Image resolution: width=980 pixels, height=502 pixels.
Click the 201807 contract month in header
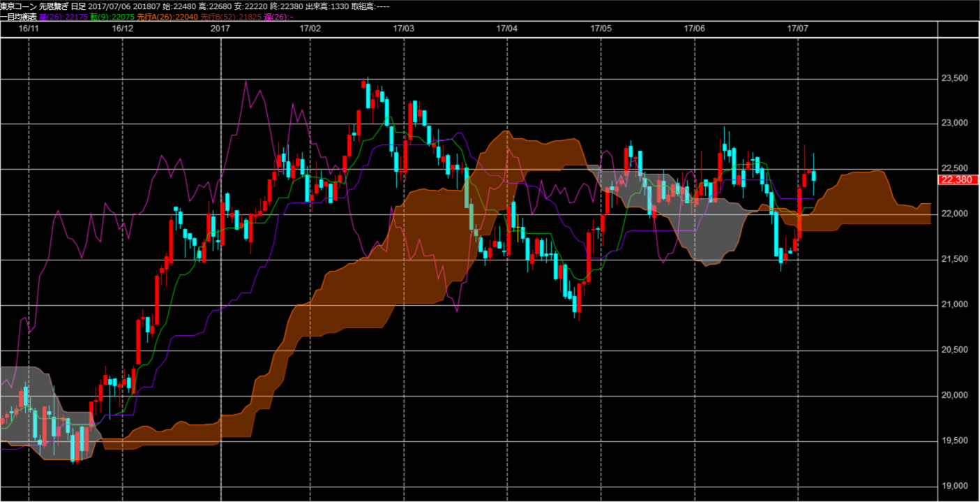(147, 6)
